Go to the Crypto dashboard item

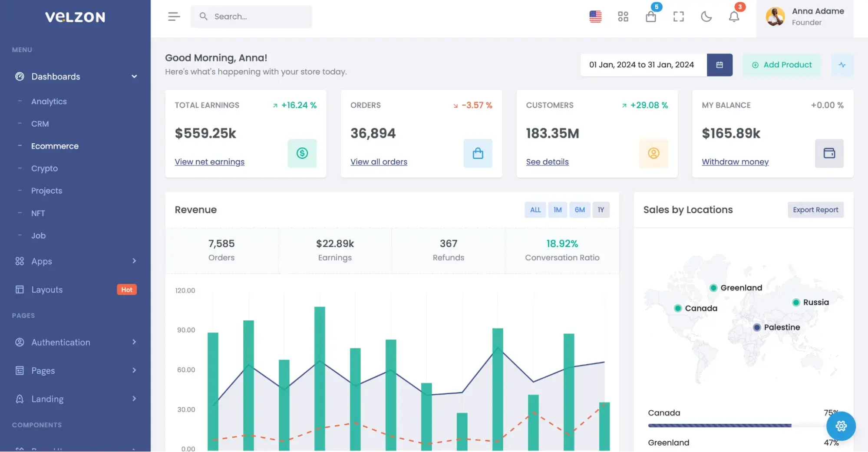tap(44, 168)
